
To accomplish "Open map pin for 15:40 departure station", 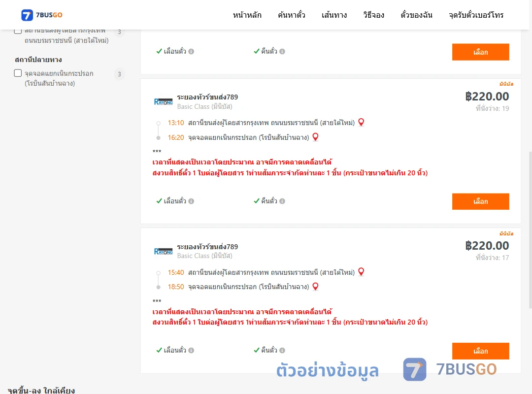I will tap(362, 272).
